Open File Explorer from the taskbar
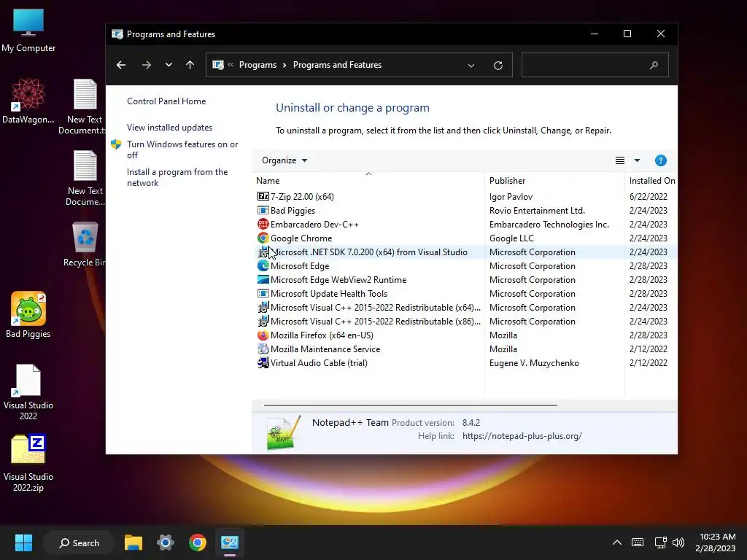Viewport: 747px width, 560px height. click(x=133, y=542)
